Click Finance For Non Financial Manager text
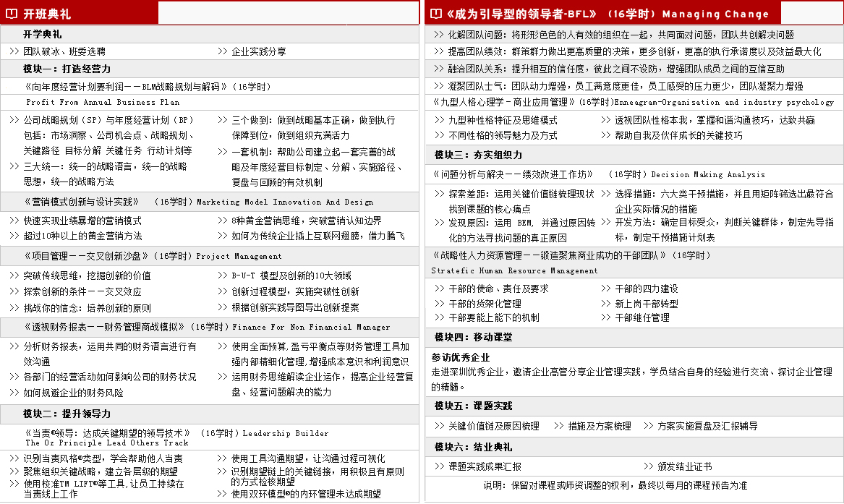Viewport: 844px width, 504px height. click(311, 327)
